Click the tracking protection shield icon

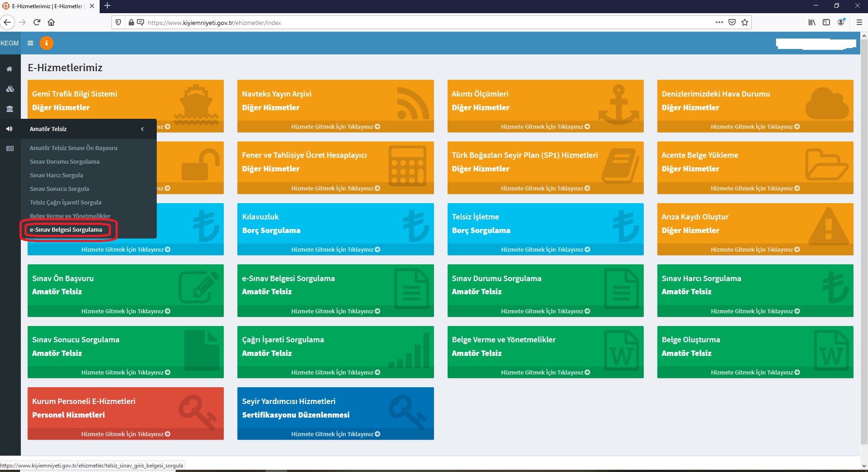point(118,22)
